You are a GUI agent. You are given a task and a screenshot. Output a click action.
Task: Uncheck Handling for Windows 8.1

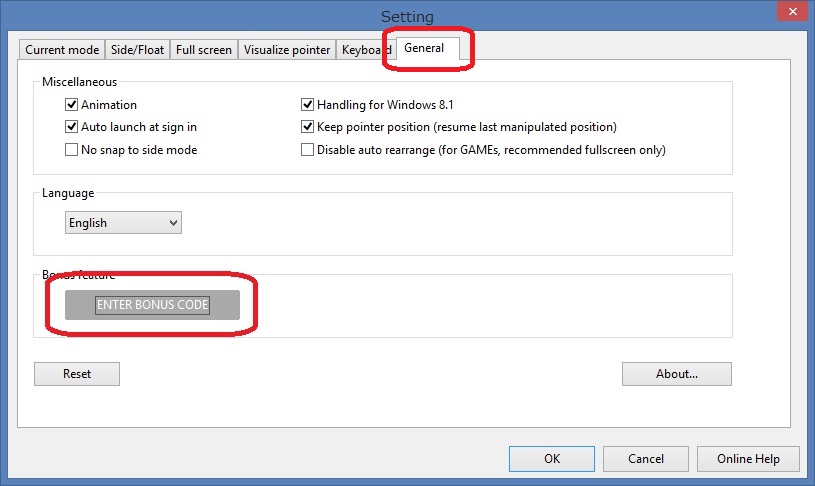tap(308, 105)
